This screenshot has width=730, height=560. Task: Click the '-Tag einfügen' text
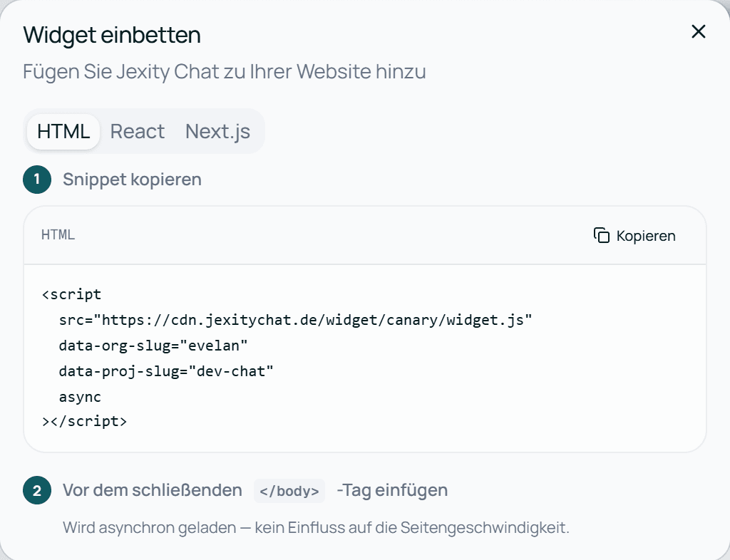(392, 490)
